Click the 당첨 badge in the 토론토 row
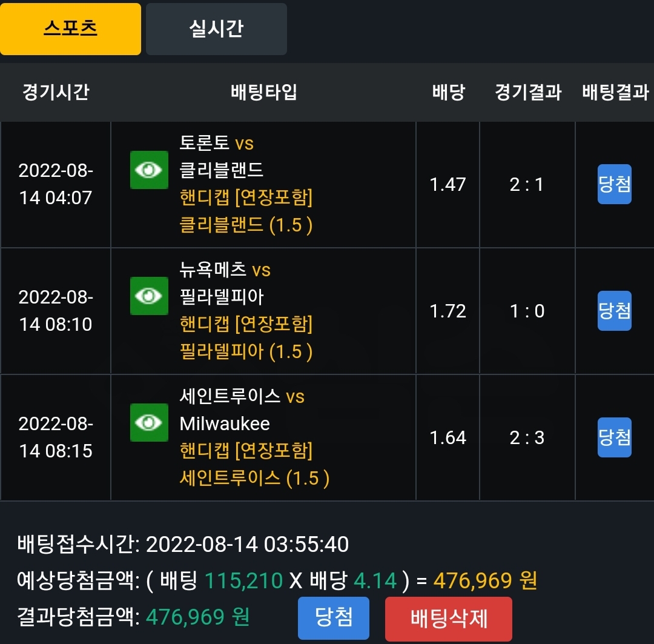The image size is (654, 644). 615,184
